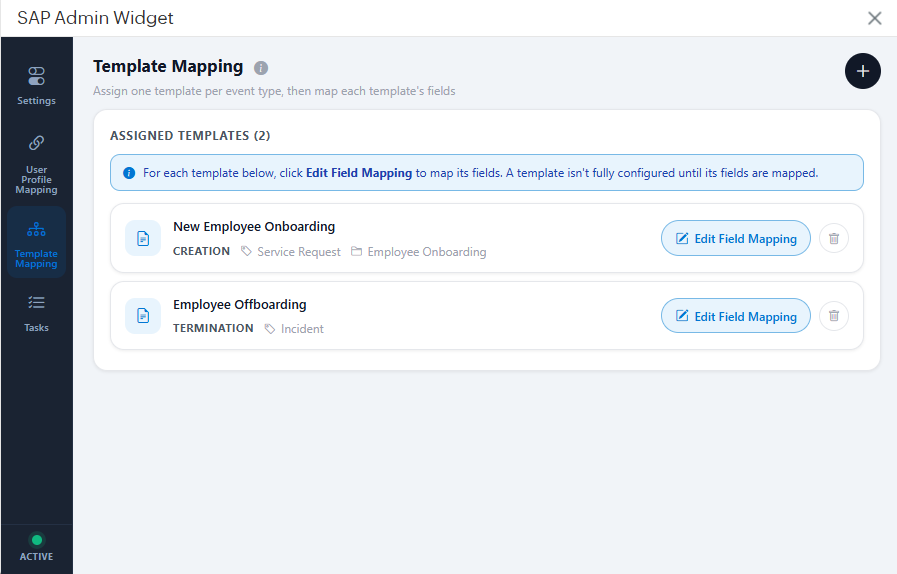Delete the Employee Offboarding template
The image size is (897, 574).
coord(834,316)
